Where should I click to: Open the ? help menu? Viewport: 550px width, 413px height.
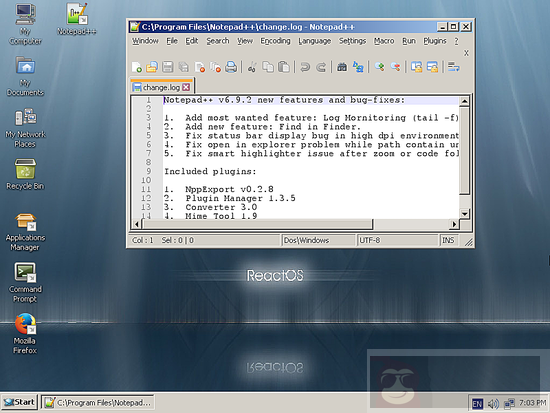coord(456,41)
